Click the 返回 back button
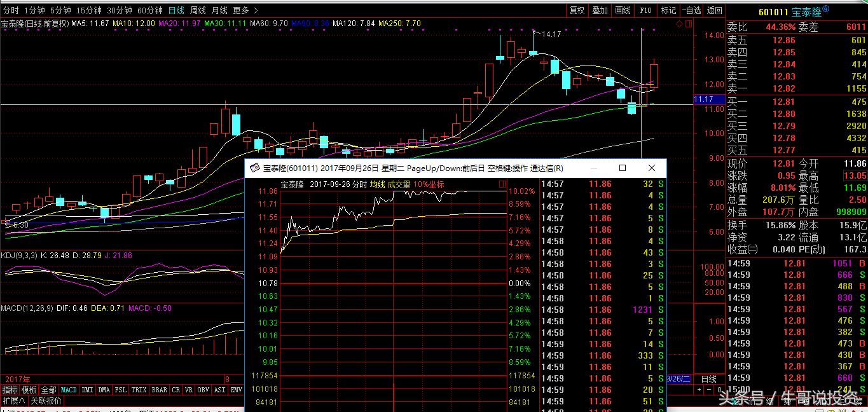Screen dimensions: 868x412 (x=715, y=10)
